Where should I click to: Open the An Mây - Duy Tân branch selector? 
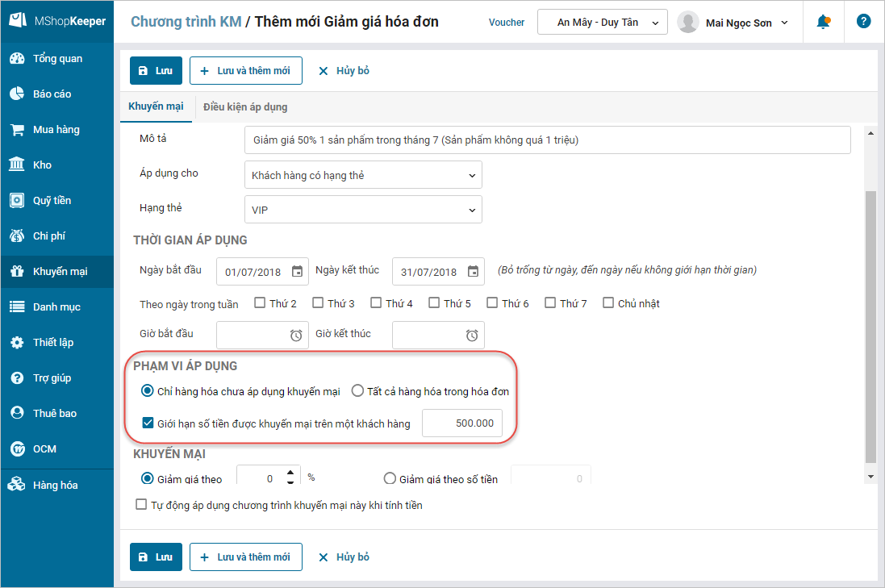[x=603, y=23]
